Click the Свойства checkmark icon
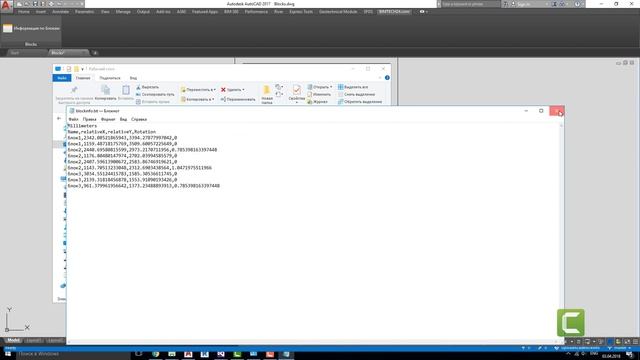The width and height of the screenshot is (640, 360). coord(297,90)
